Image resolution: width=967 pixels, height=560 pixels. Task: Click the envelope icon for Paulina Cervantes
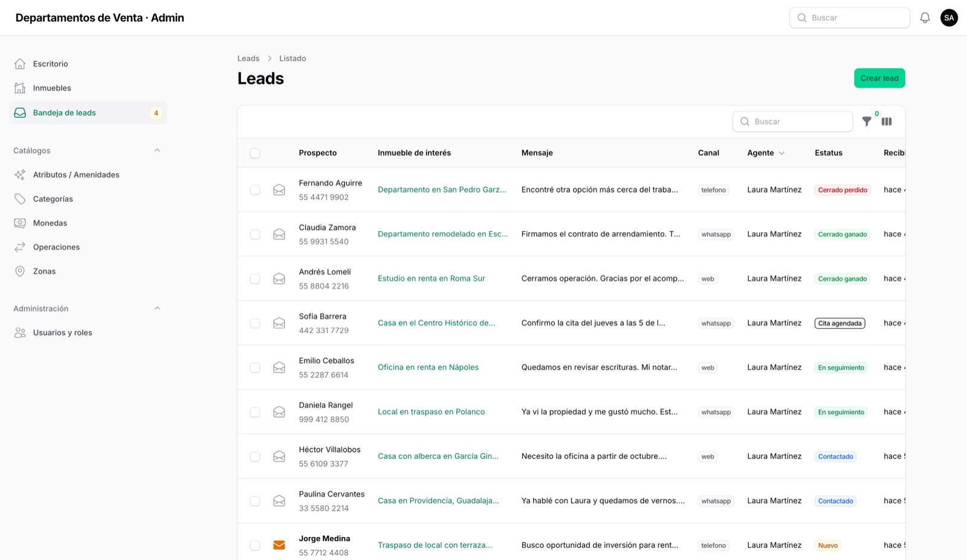pos(279,501)
